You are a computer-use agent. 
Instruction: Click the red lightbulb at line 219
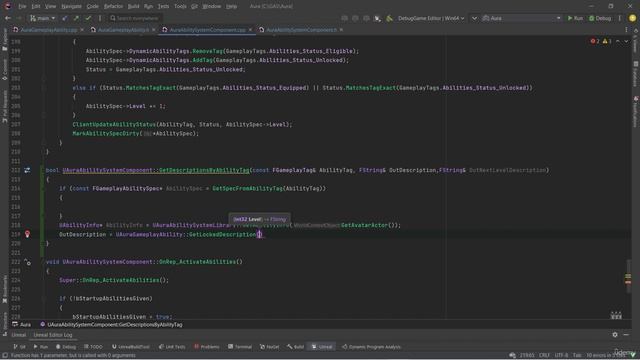pos(27,234)
